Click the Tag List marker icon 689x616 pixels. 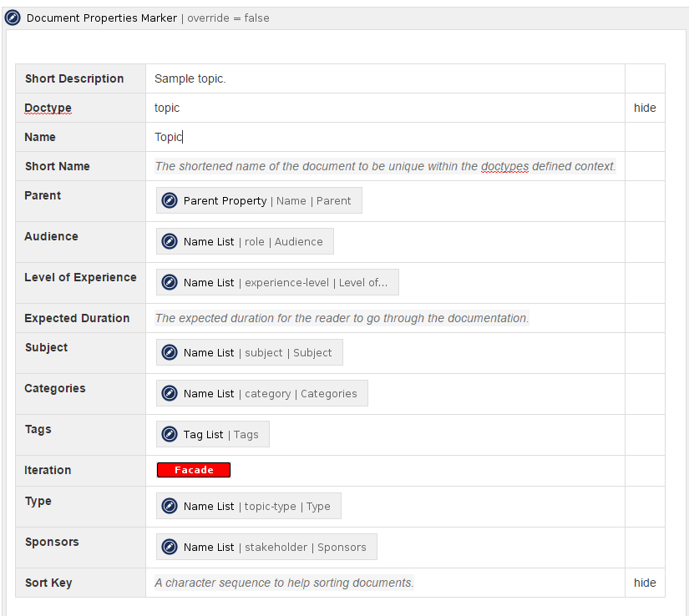[x=170, y=434]
